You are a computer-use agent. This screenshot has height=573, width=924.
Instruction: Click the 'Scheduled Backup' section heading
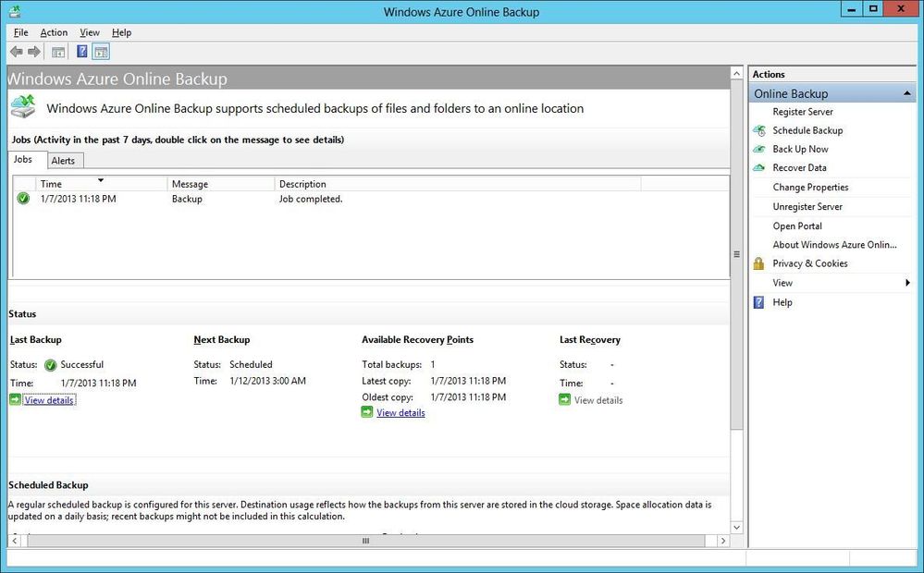48,485
